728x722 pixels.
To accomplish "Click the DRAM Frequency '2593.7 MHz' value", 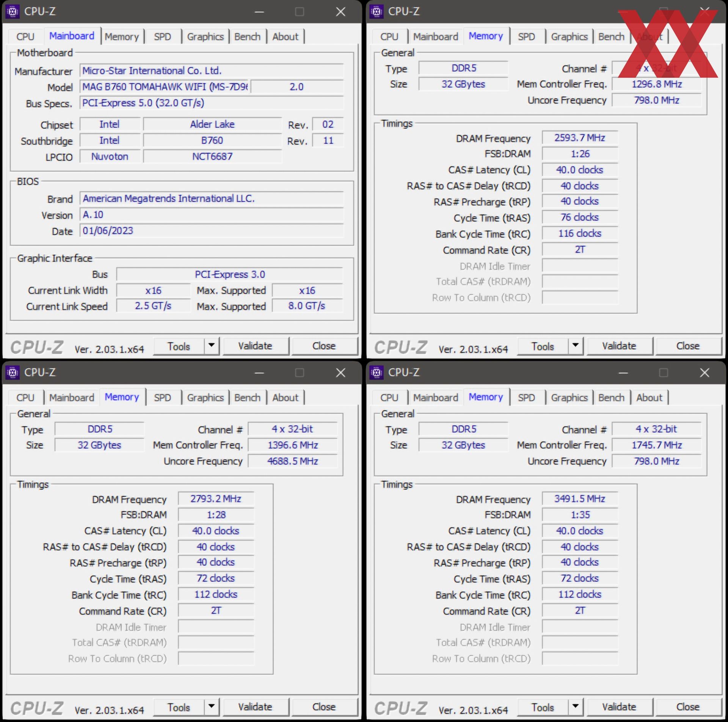I will (580, 138).
